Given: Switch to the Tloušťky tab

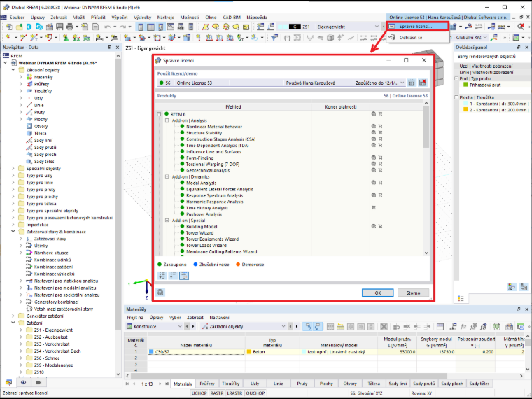Looking at the screenshot, I should pyautogui.click(x=231, y=384).
